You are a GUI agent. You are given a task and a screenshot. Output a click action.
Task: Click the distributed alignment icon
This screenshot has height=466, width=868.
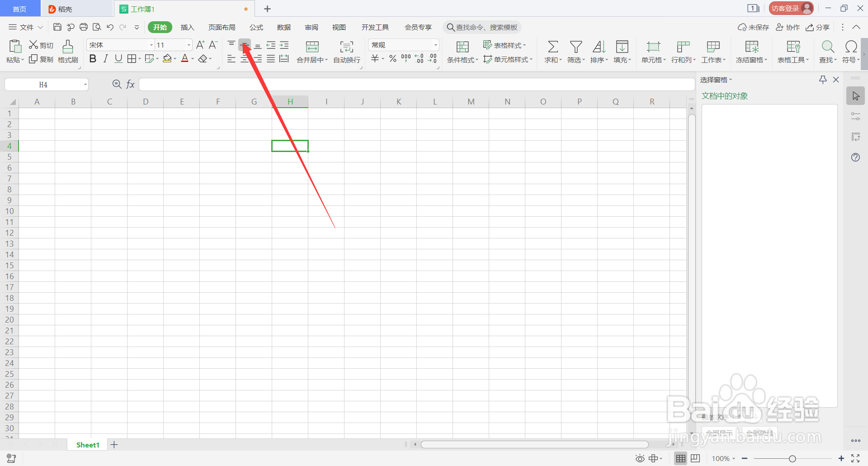click(284, 59)
